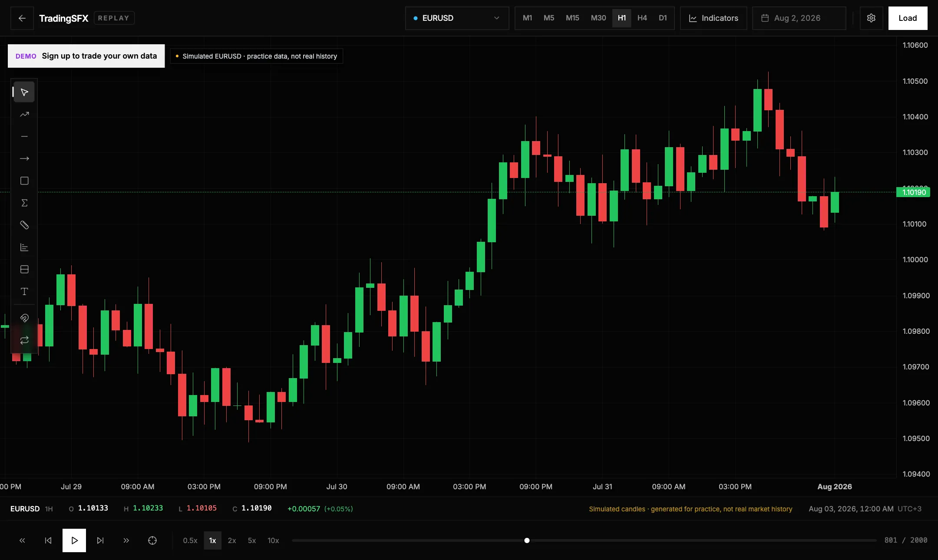Set replay speed to 10x

coord(273,540)
